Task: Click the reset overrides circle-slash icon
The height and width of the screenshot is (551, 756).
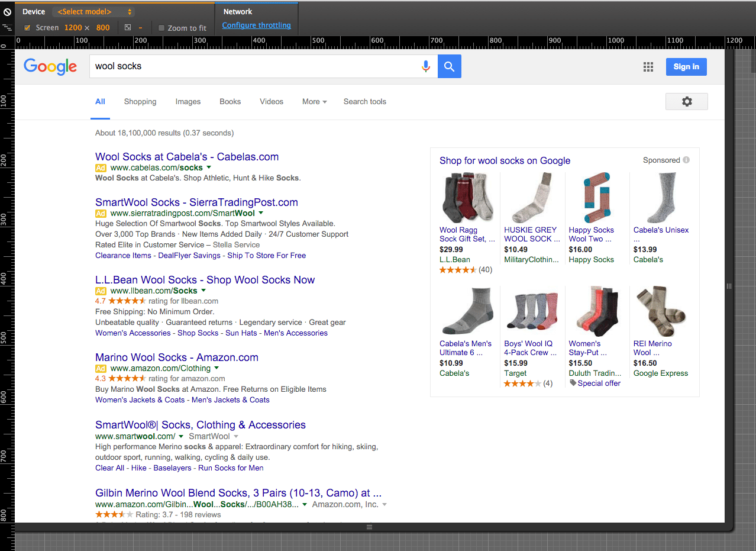Action: (x=7, y=12)
